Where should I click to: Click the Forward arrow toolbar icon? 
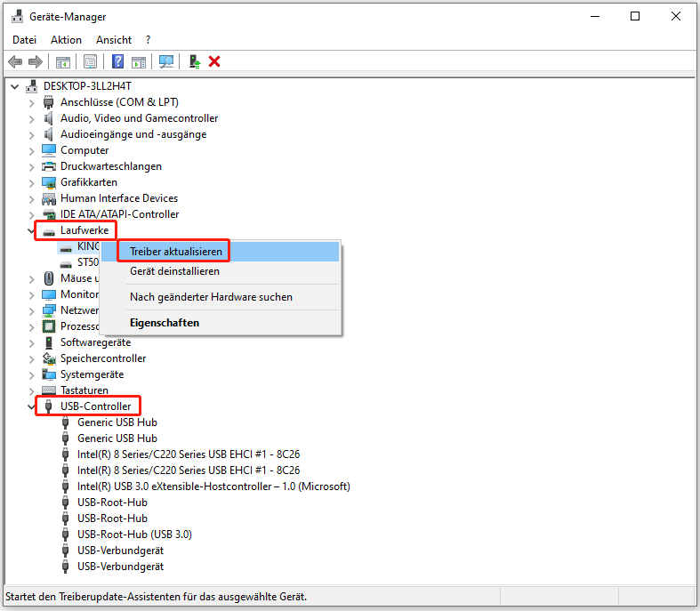(36, 61)
